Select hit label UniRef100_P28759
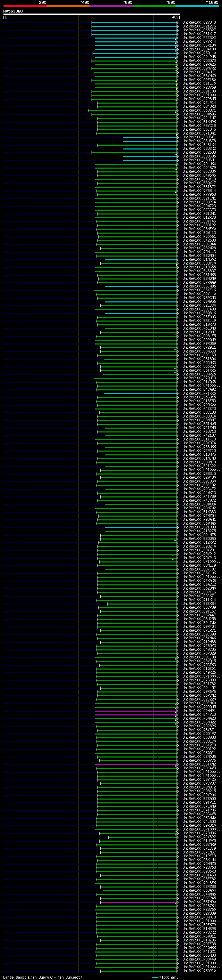This screenshot has height=980, width=222. (x=199, y=88)
